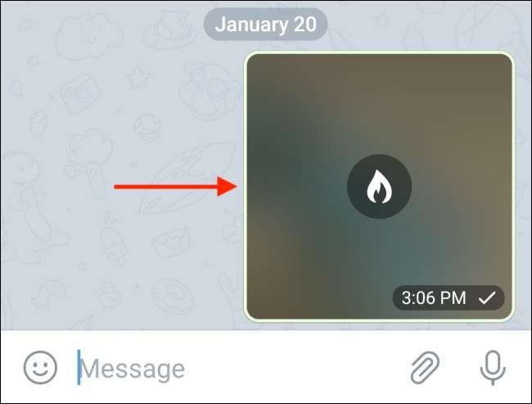The image size is (532, 404).
Task: Place cursor at the Message placeholder text
Action: [x=133, y=369]
